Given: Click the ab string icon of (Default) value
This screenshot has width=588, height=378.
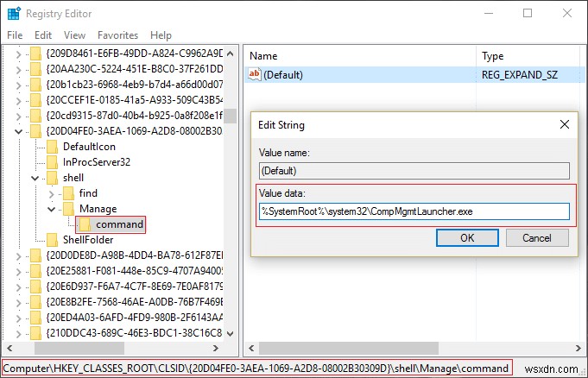Looking at the screenshot, I should click(255, 74).
